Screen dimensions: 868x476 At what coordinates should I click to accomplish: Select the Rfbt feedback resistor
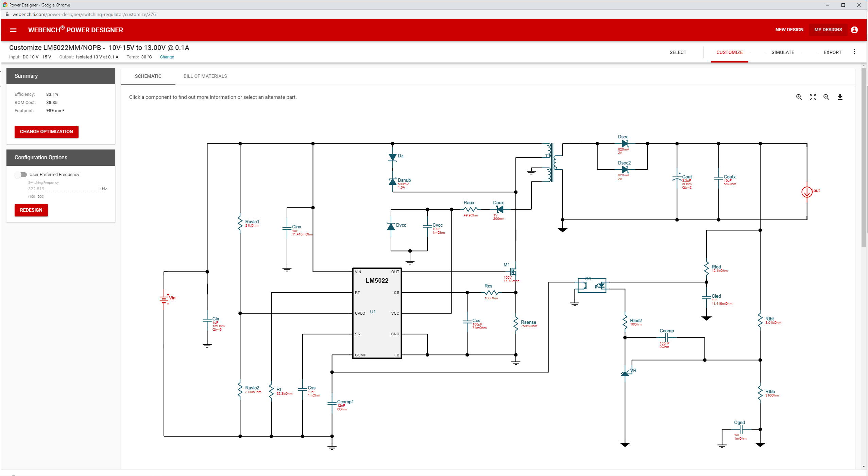pyautogui.click(x=760, y=320)
